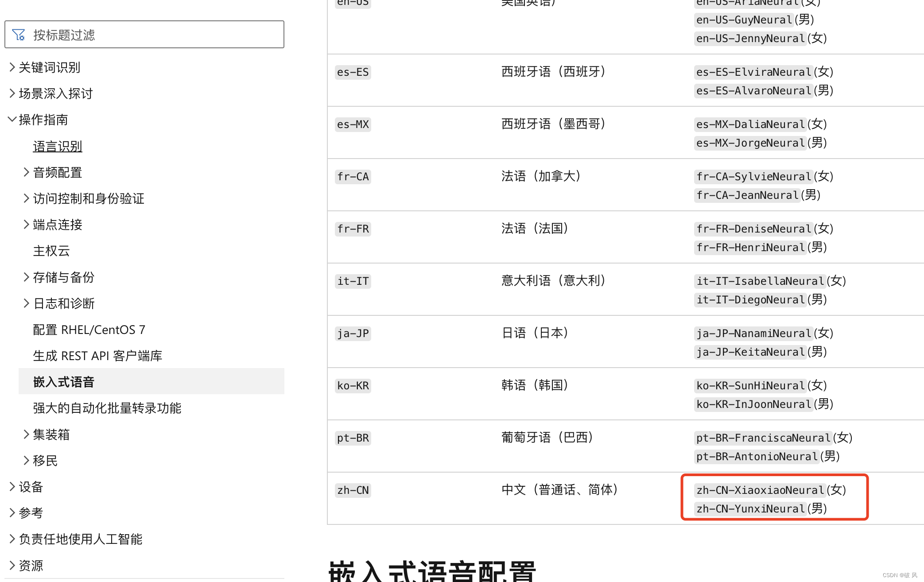Navigate to 强大的自动化批量转录功能

pos(107,407)
